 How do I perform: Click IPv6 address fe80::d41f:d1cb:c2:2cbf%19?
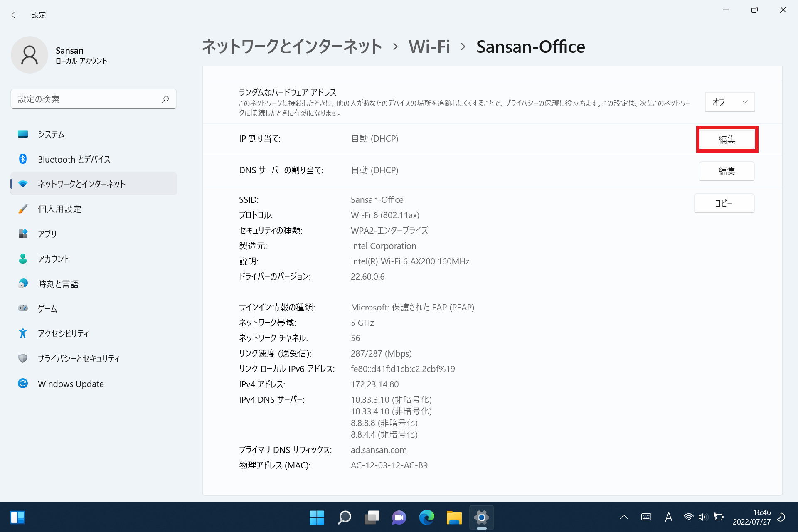[x=403, y=369]
